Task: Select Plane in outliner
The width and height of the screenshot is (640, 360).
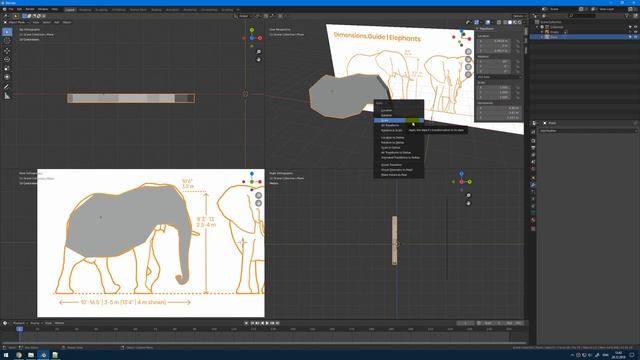Action: [x=554, y=37]
